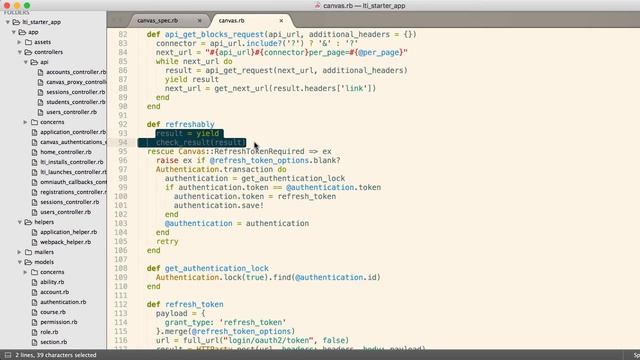Open students_controller.rb in the sidebar
Viewport: 640px width, 360px height.
(x=76, y=102)
